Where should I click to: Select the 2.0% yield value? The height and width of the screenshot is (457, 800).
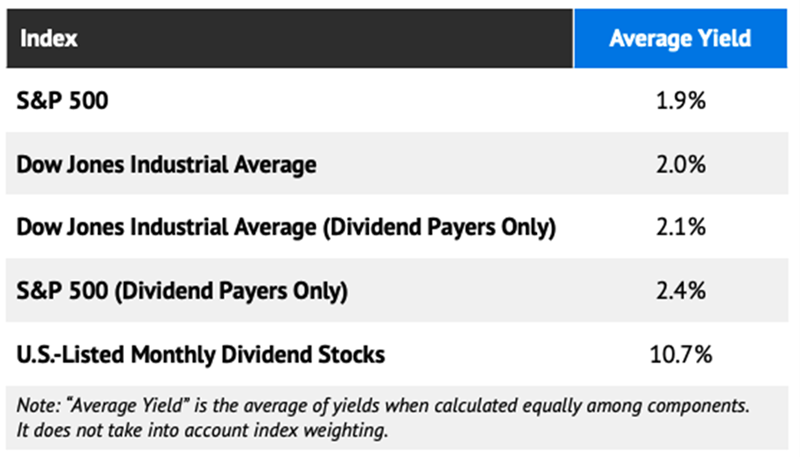click(681, 164)
